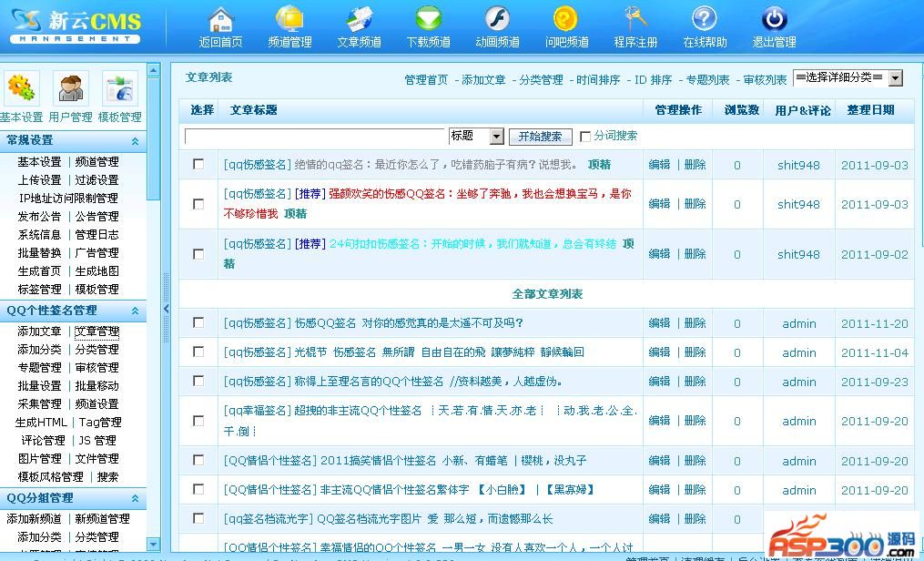Open article 称得上至理名言的QQ个性签名

428,382
